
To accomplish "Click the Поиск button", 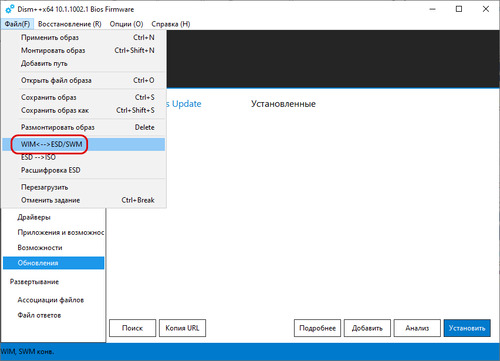I will click(x=132, y=328).
